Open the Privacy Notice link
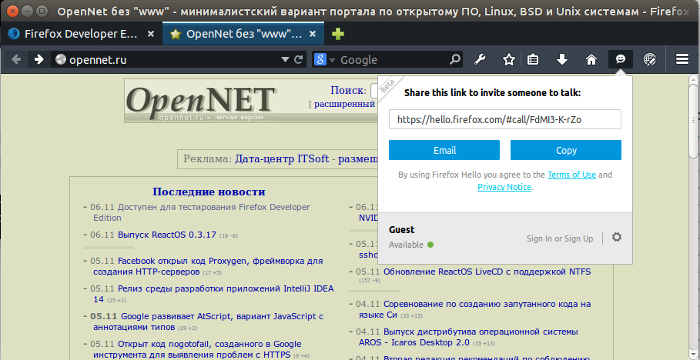 coord(504,187)
